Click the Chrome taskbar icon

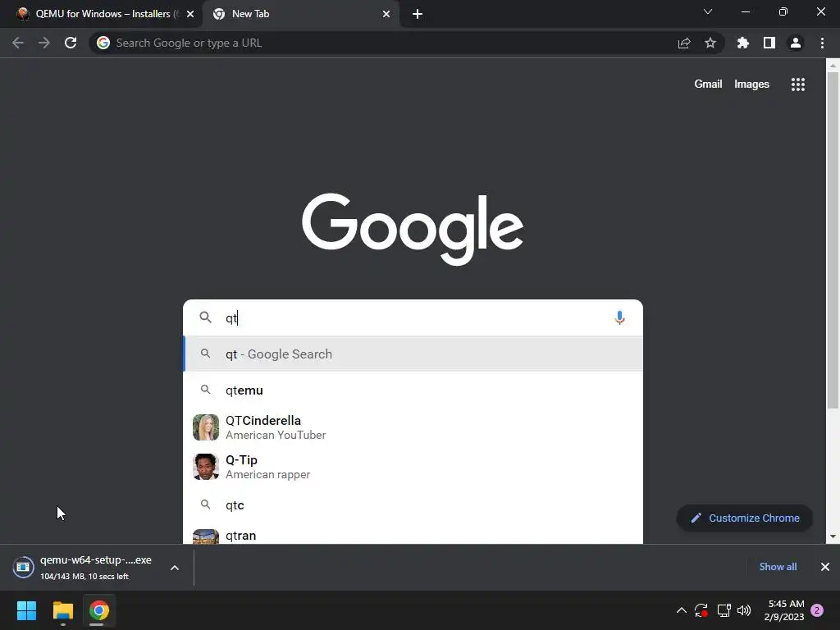[99, 610]
